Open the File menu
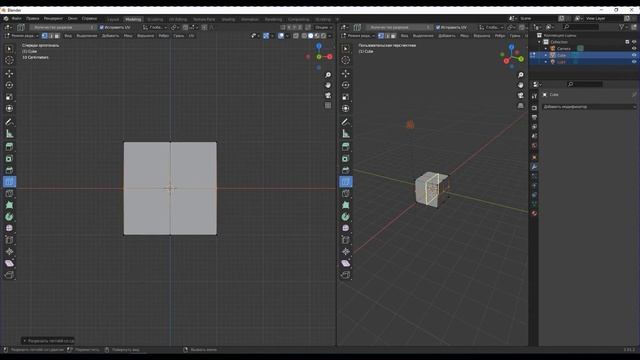Screen dimensions: 640x360 click(16, 19)
